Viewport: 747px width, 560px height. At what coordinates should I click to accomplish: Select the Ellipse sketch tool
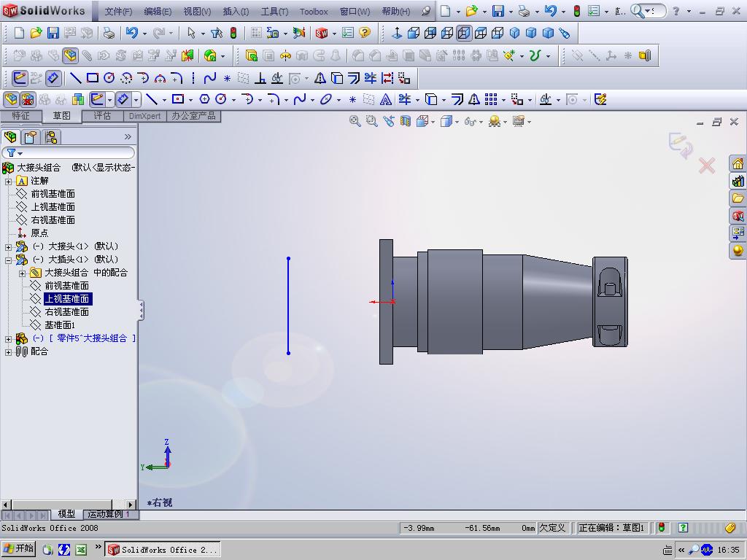pos(325,99)
